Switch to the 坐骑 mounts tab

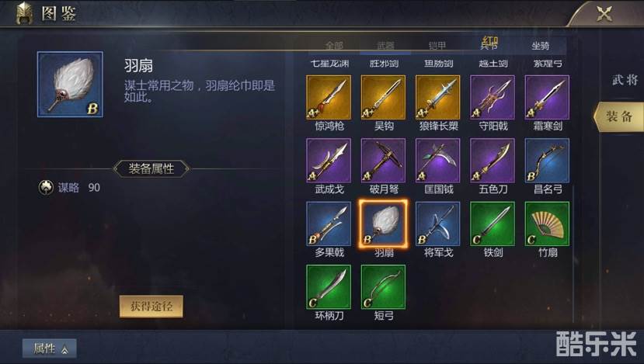tap(541, 46)
